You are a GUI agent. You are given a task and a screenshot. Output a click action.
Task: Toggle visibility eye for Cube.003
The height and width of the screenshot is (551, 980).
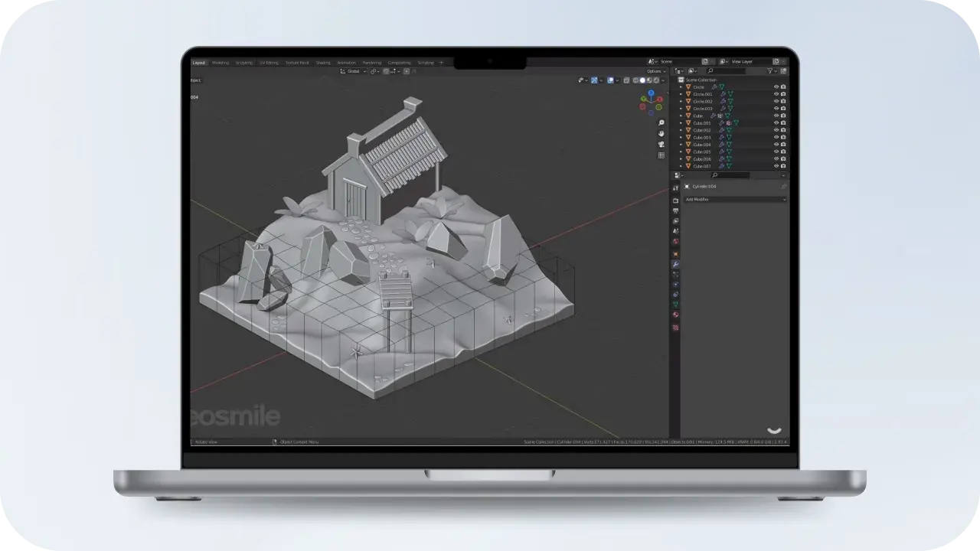(x=776, y=137)
